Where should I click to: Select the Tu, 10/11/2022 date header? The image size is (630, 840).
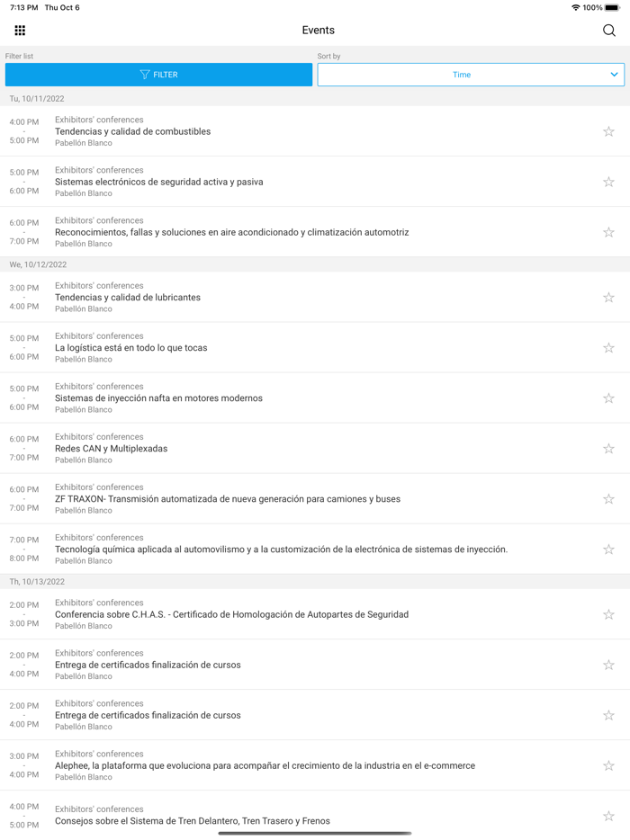point(37,99)
